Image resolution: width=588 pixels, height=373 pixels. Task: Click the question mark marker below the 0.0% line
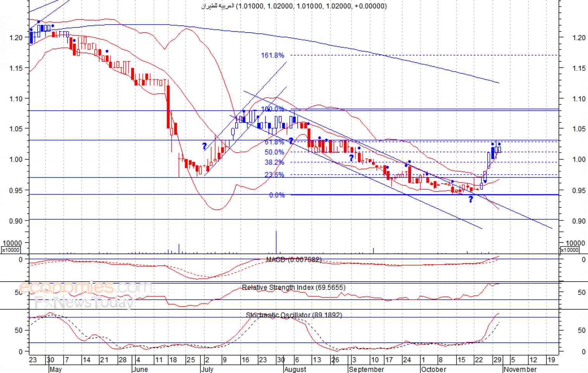pyautogui.click(x=471, y=200)
